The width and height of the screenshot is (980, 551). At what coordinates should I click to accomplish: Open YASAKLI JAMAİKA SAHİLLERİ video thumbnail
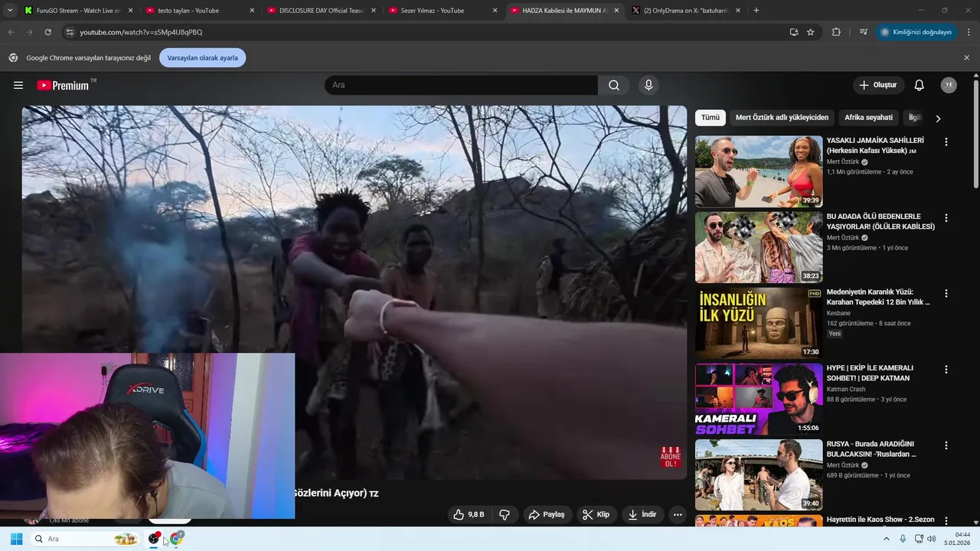[x=759, y=171]
